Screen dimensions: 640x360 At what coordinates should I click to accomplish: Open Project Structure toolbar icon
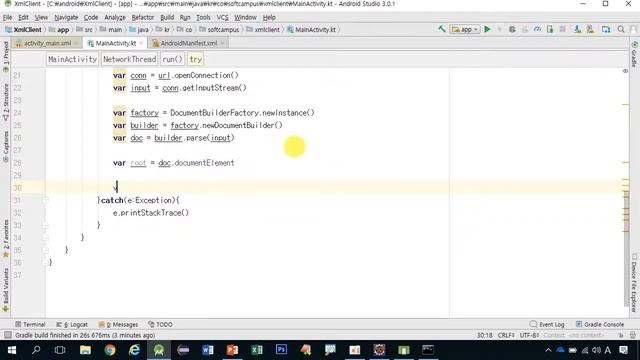click(x=606, y=29)
